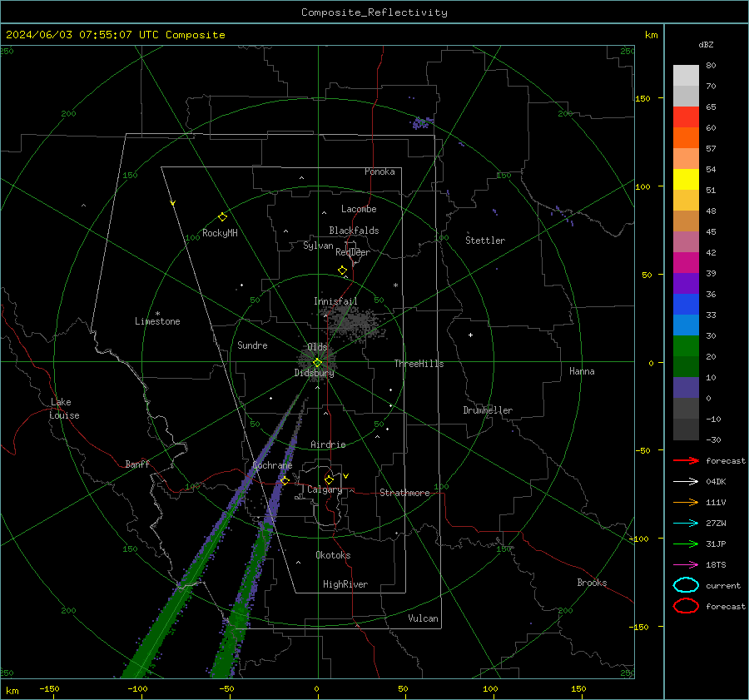Image resolution: width=749 pixels, height=700 pixels.
Task: Select the white 04DK arrow icon
Action: click(x=686, y=481)
